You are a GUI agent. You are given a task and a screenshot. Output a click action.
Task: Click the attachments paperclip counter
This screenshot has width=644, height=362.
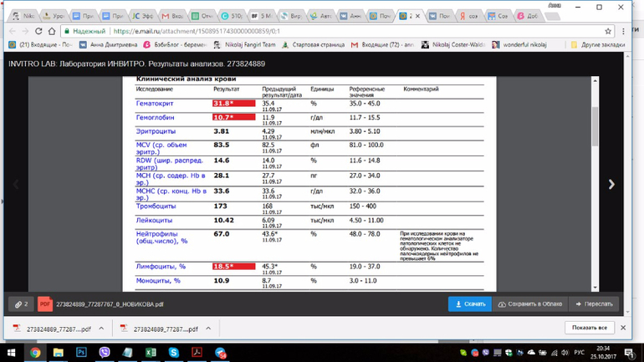coord(20,304)
